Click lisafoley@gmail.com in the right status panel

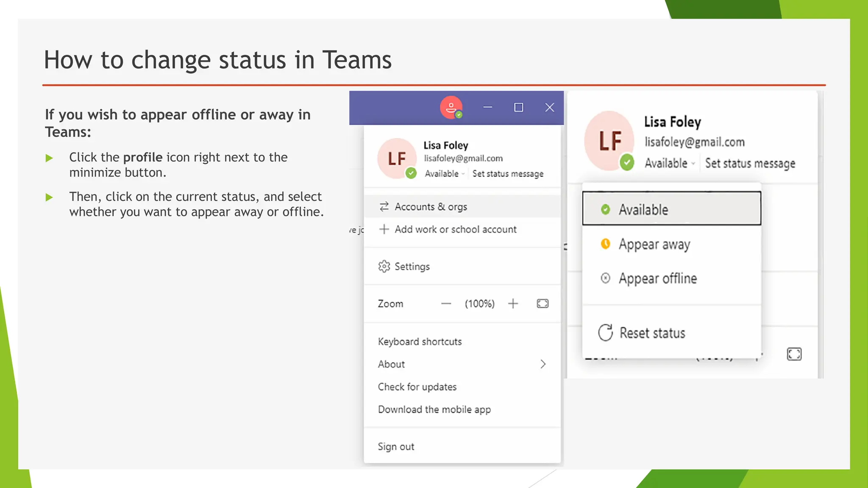click(x=695, y=142)
